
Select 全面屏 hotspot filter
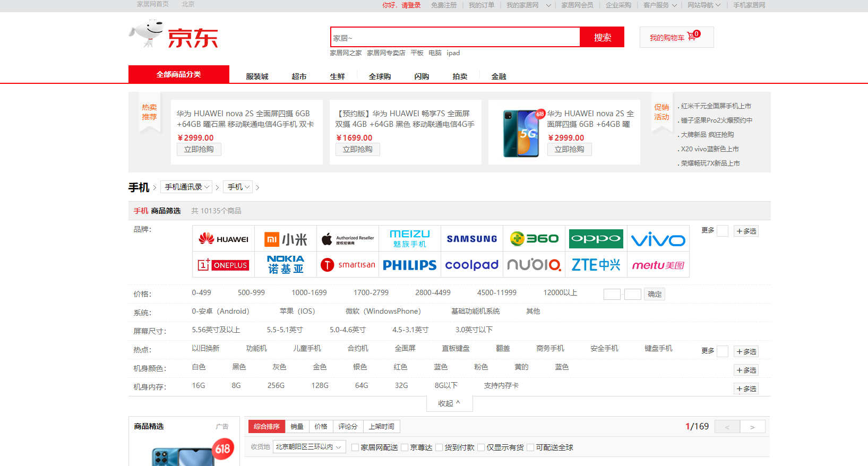tap(405, 349)
